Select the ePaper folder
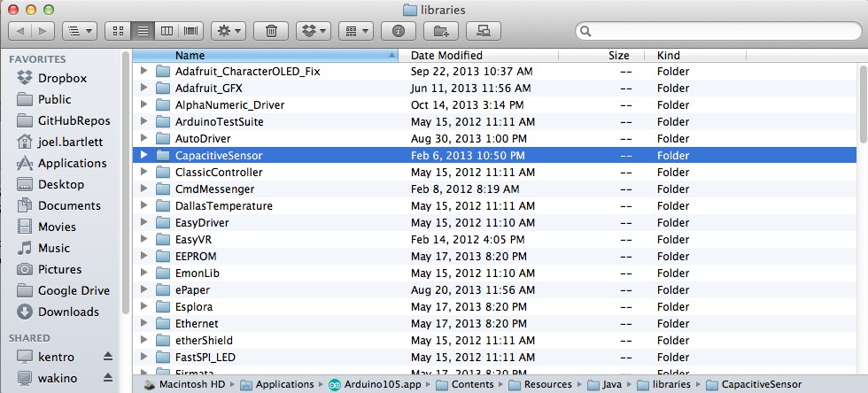This screenshot has width=868, height=393. tap(496, 290)
